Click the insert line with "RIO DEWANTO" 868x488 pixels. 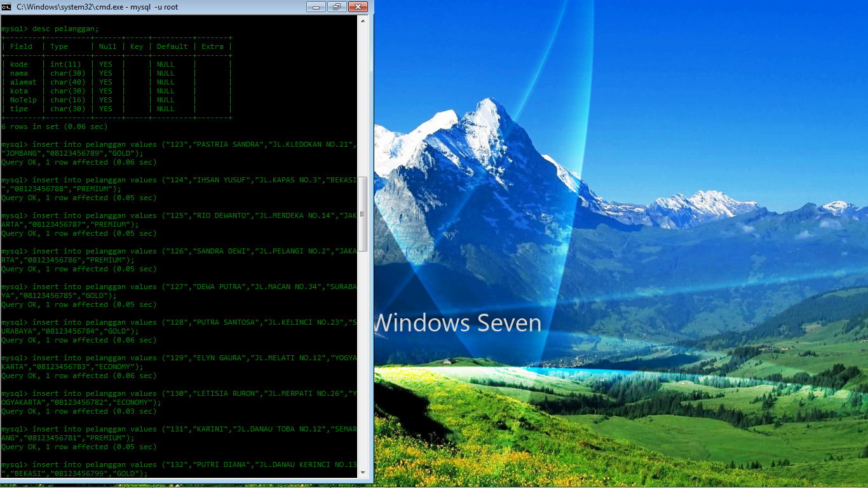[x=179, y=215]
